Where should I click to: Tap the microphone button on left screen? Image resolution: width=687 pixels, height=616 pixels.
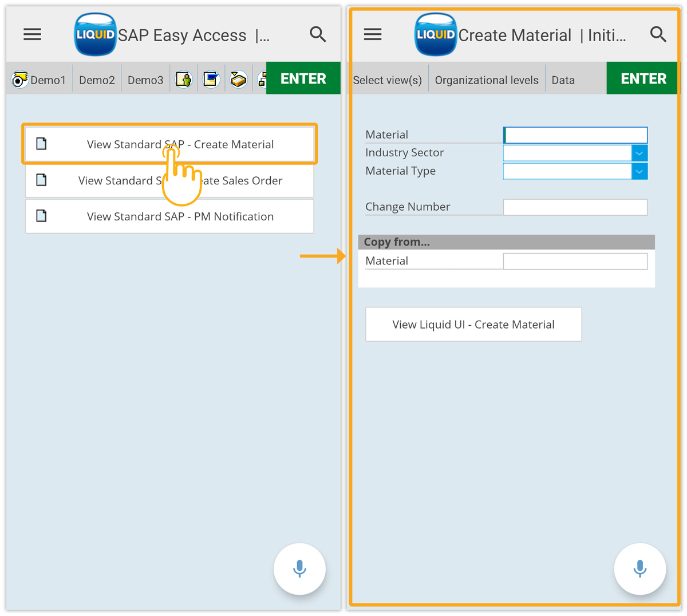coord(299,569)
